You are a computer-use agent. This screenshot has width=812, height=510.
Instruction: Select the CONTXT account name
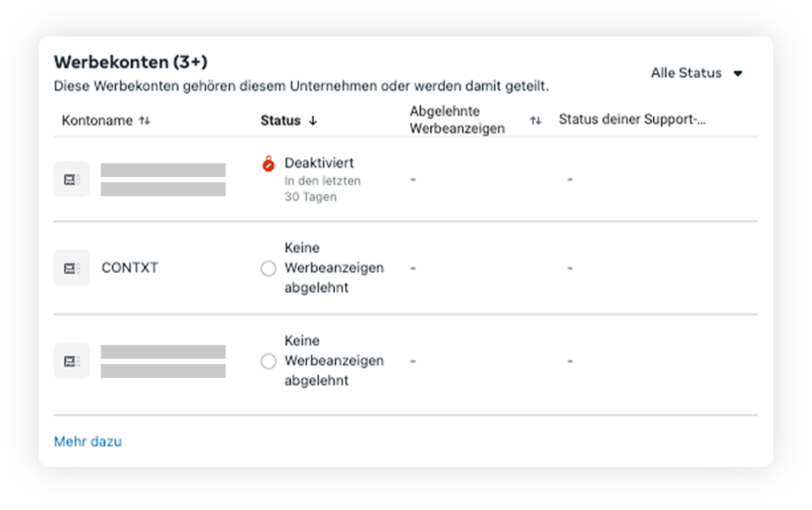130,268
